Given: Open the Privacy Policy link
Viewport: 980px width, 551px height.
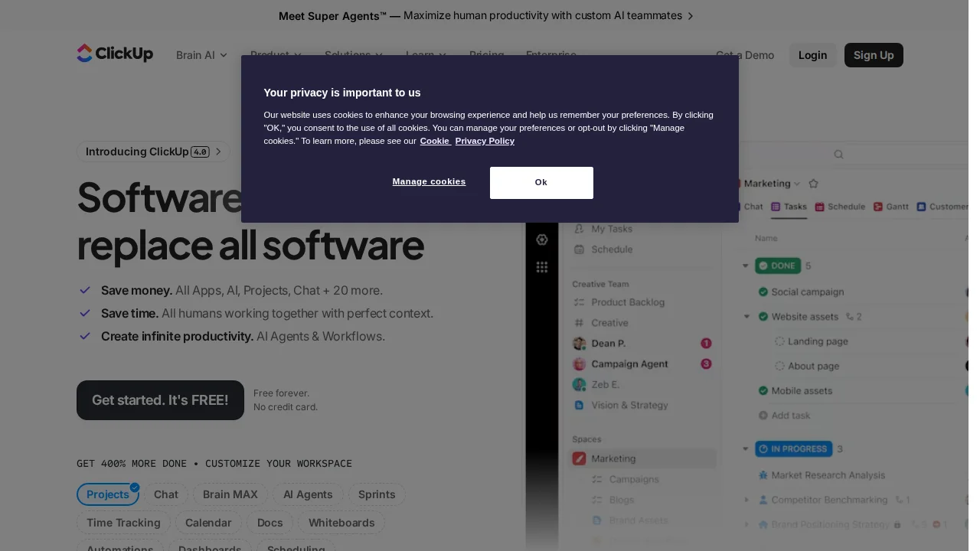Looking at the screenshot, I should [x=485, y=141].
